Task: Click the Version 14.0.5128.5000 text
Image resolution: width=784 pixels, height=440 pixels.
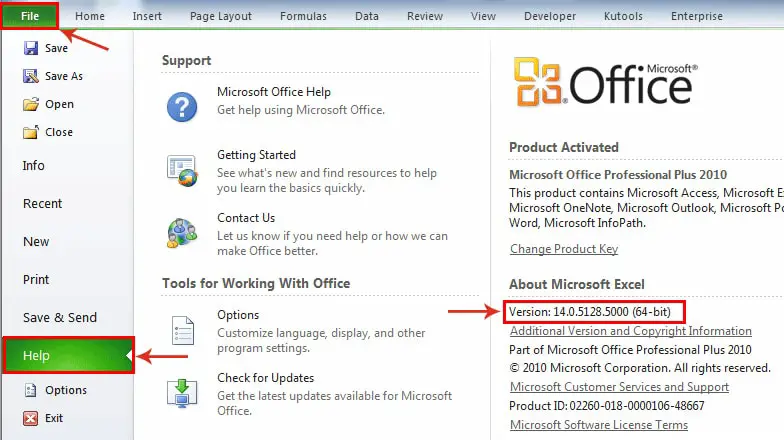Action: [x=590, y=312]
